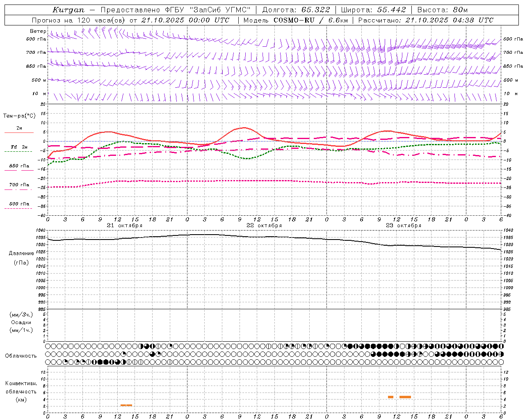Click the "Td 2м" dew point legend label
The image size is (525, 420).
tap(19, 147)
